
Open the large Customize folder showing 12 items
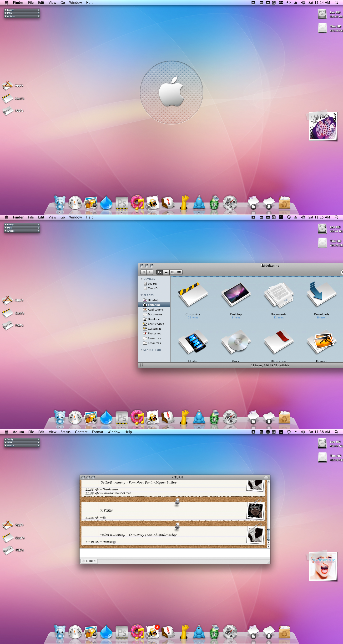tap(193, 295)
